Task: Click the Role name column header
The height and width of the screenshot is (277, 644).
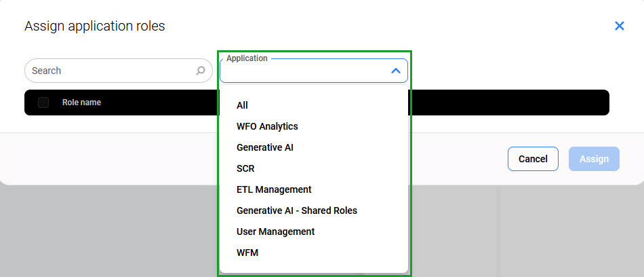Action: point(81,103)
